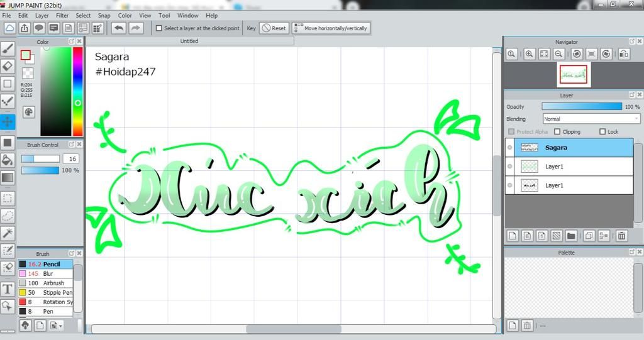Toggle visibility of the Sagara layer
Screen dimensions: 644x340
click(x=509, y=148)
